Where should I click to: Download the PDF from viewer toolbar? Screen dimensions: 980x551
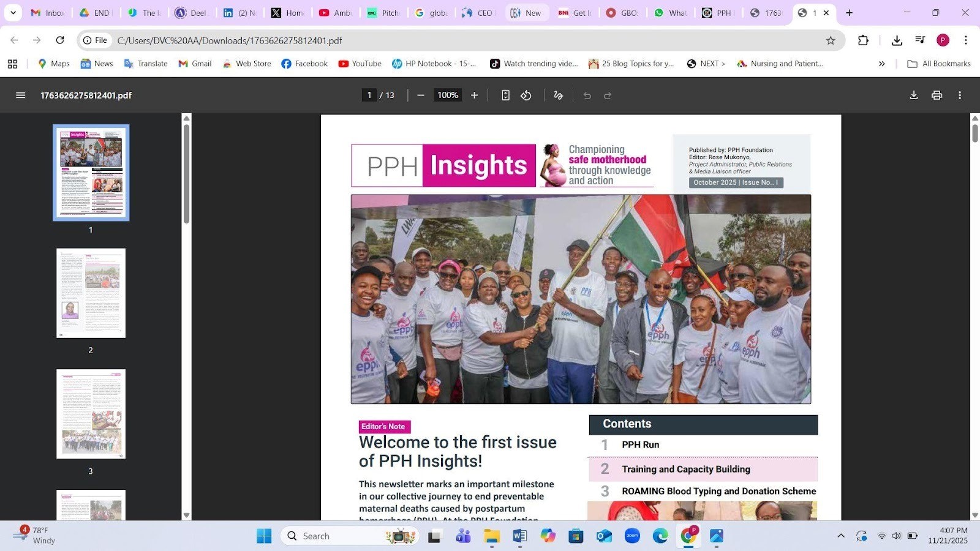coord(913,96)
